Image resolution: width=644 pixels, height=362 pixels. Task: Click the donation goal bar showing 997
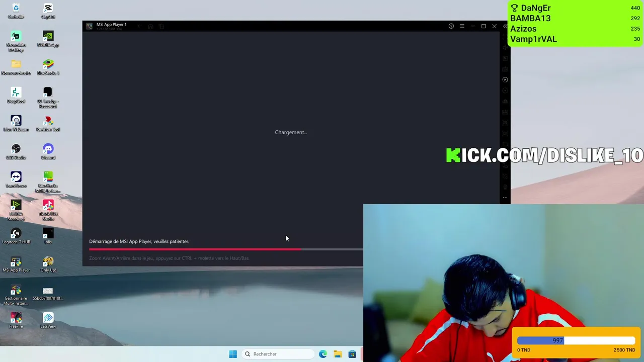pos(576,340)
